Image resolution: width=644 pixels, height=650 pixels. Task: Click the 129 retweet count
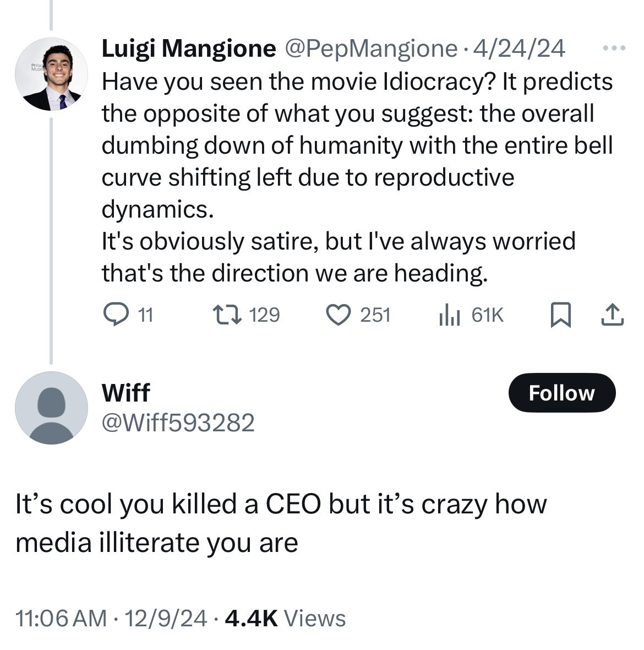tap(265, 315)
